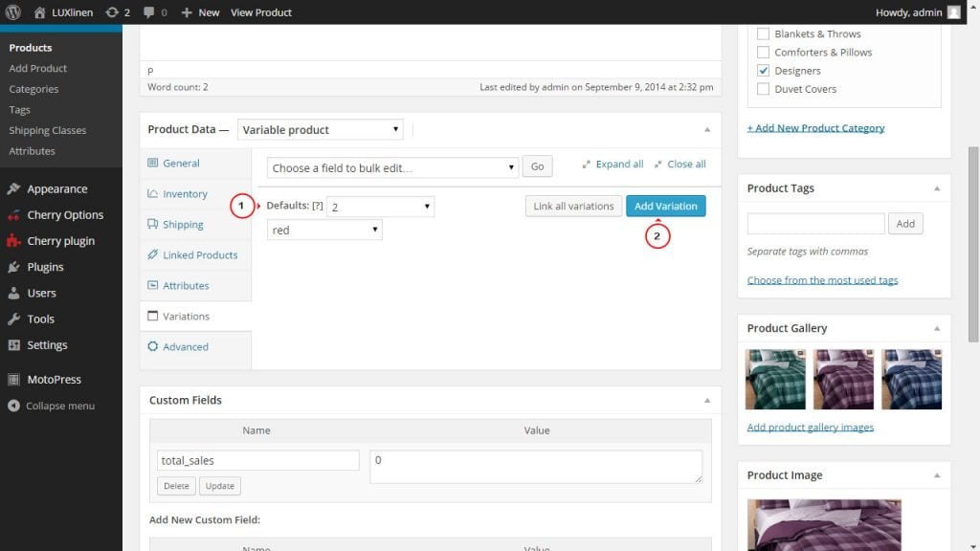Open the red default attribute dropdown
This screenshot has width=980, height=551.
coord(324,231)
